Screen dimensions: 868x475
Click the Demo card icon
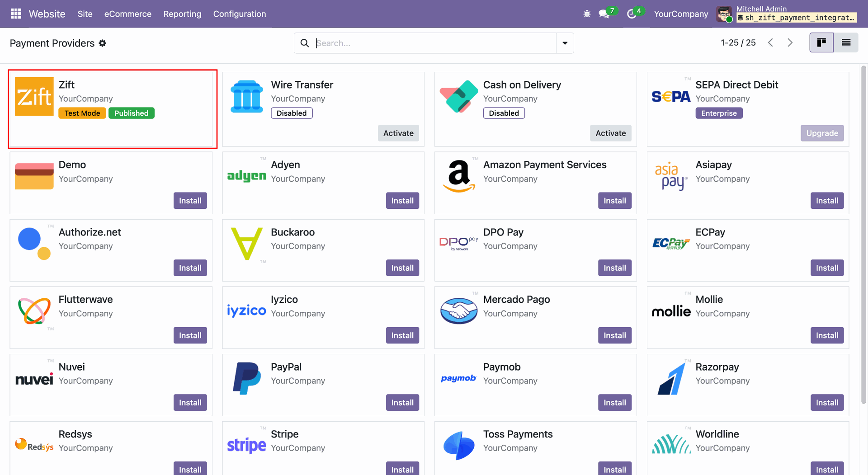coord(34,176)
